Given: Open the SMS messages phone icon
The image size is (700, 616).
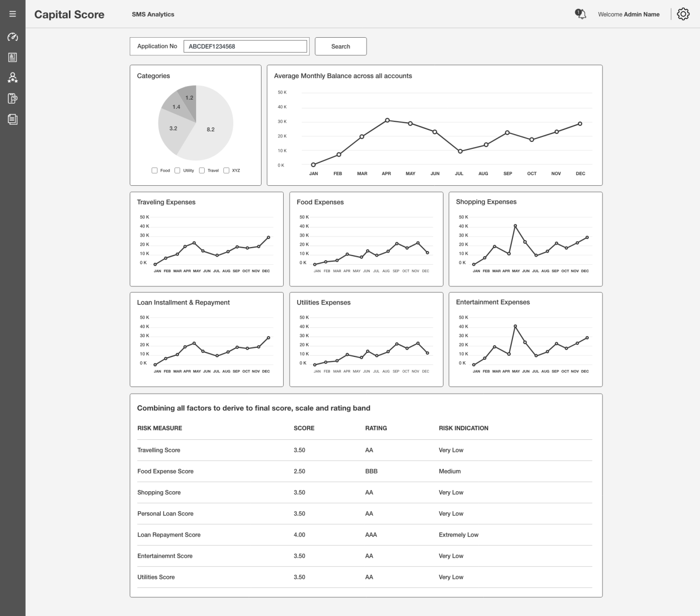Looking at the screenshot, I should click(x=13, y=99).
